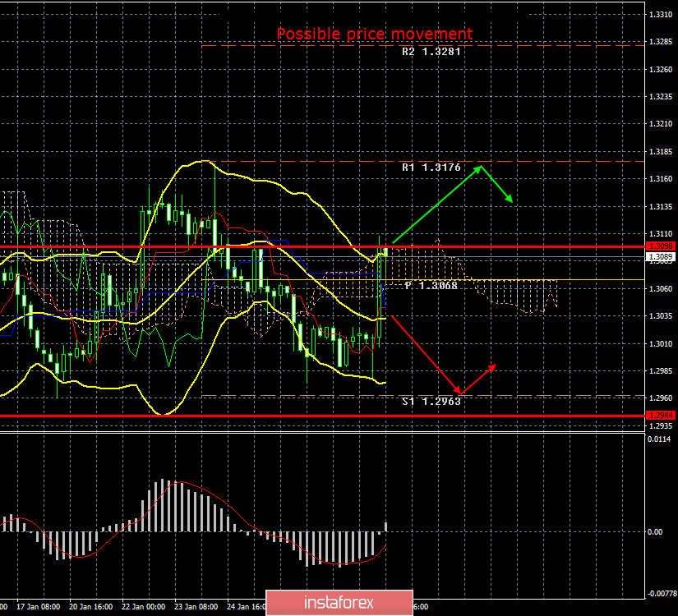Viewport: 678px width, 616px height.
Task: Click the 1.3135 price axis value
Action: pyautogui.click(x=661, y=207)
